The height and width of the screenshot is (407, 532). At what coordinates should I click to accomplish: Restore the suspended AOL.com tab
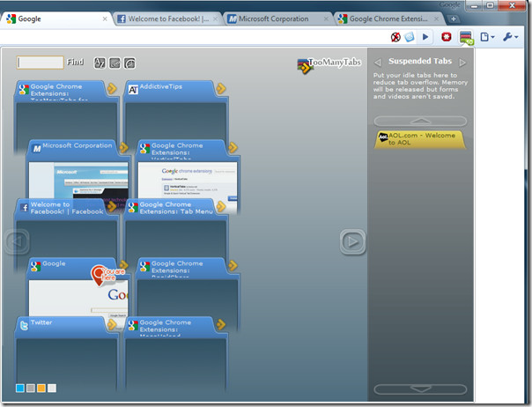pyautogui.click(x=420, y=139)
